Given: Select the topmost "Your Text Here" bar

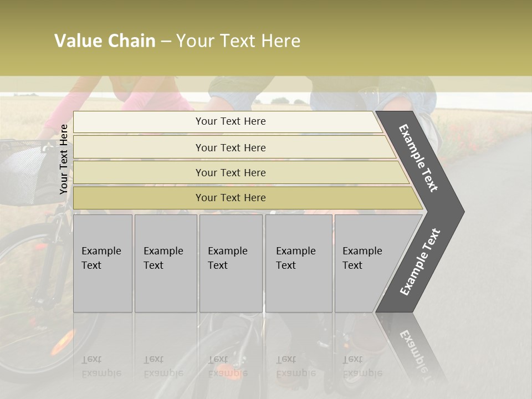Looking at the screenshot, I should point(230,121).
